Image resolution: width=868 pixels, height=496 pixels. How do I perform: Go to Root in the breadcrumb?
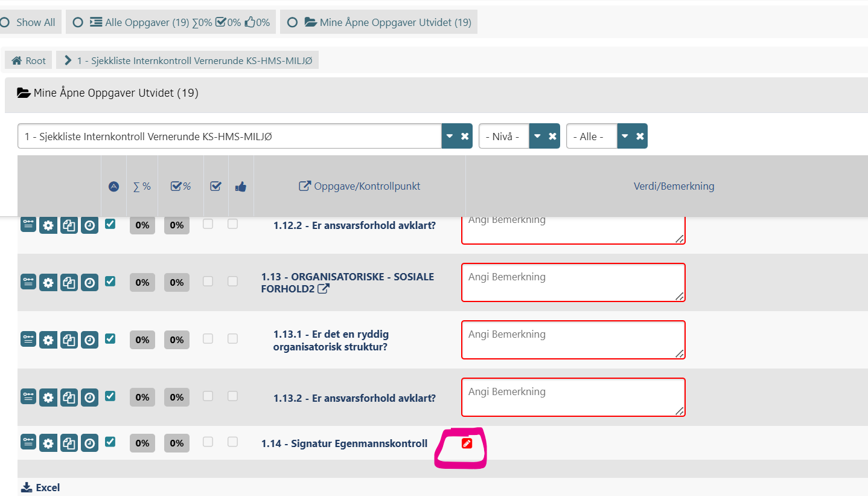click(29, 60)
